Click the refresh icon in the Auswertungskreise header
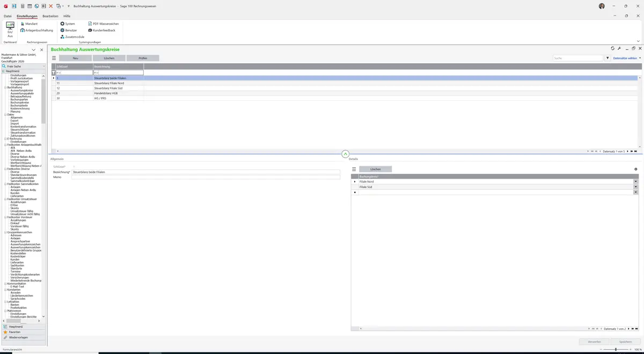This screenshot has height=354, width=644. click(x=613, y=48)
